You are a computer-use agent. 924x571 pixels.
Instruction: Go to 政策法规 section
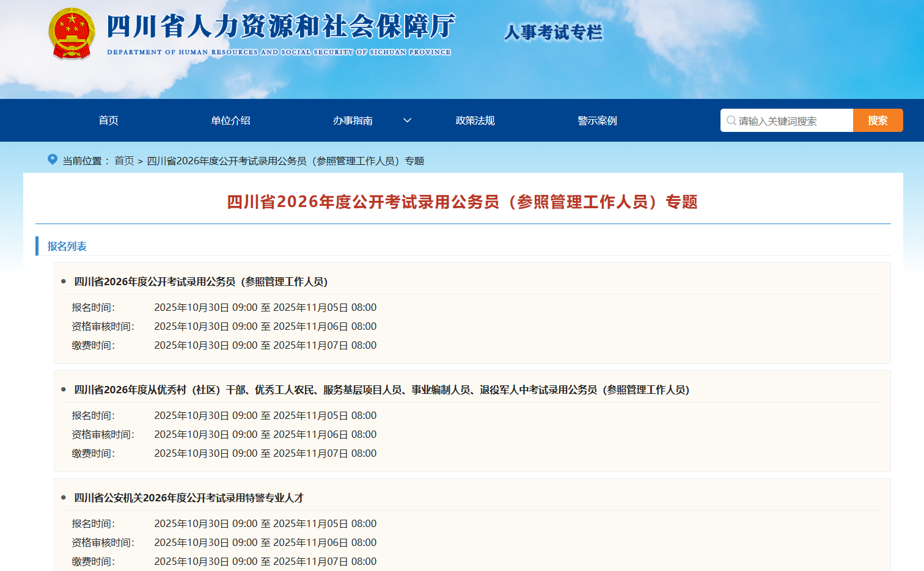pos(475,120)
